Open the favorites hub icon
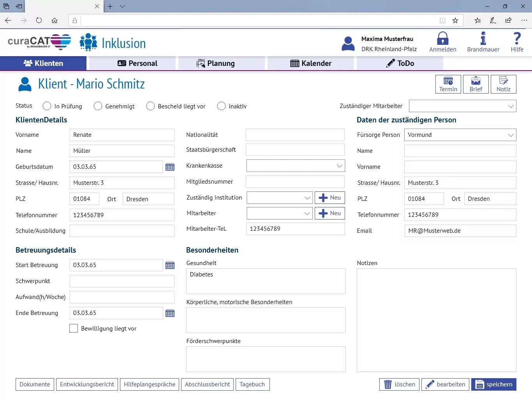The image size is (532, 400). (x=477, y=20)
